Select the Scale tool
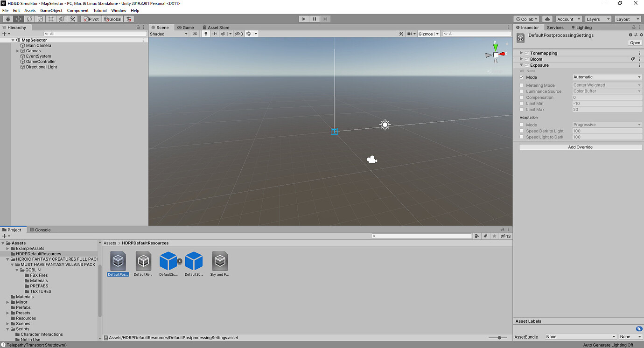 [x=41, y=19]
